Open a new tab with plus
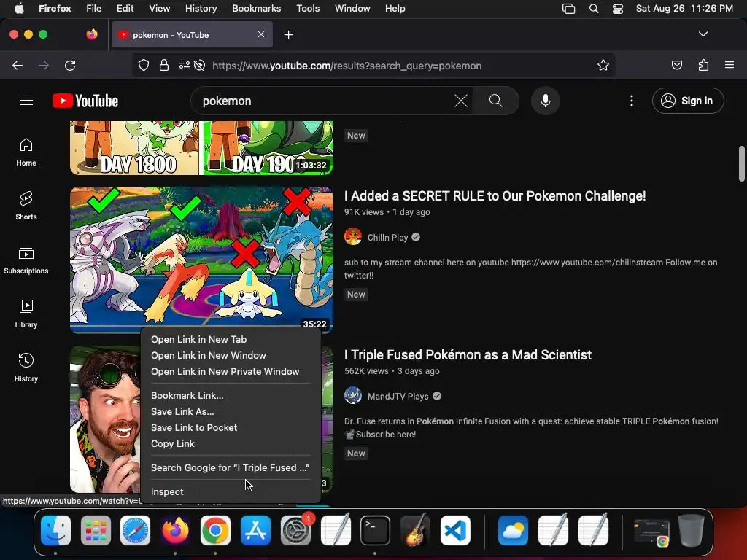The height and width of the screenshot is (560, 747). 288,35
